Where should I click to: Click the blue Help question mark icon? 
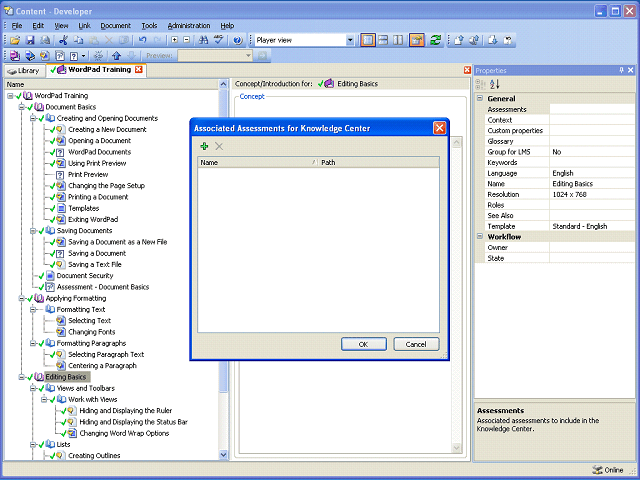(x=238, y=40)
